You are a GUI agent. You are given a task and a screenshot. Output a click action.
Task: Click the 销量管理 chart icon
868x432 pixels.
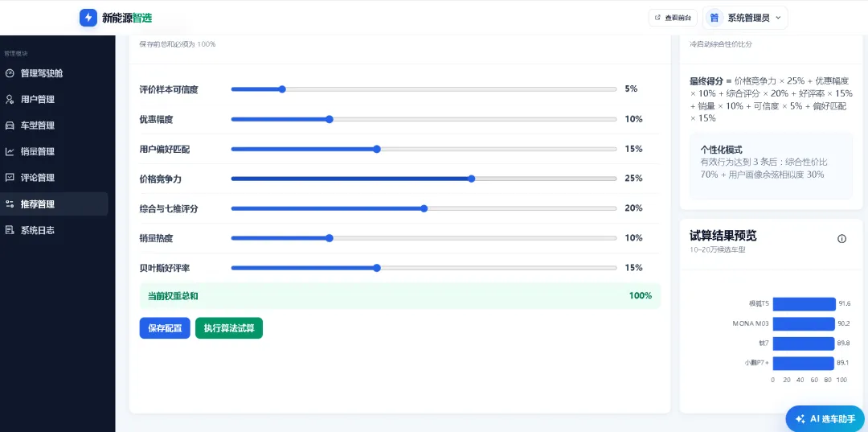[10, 151]
